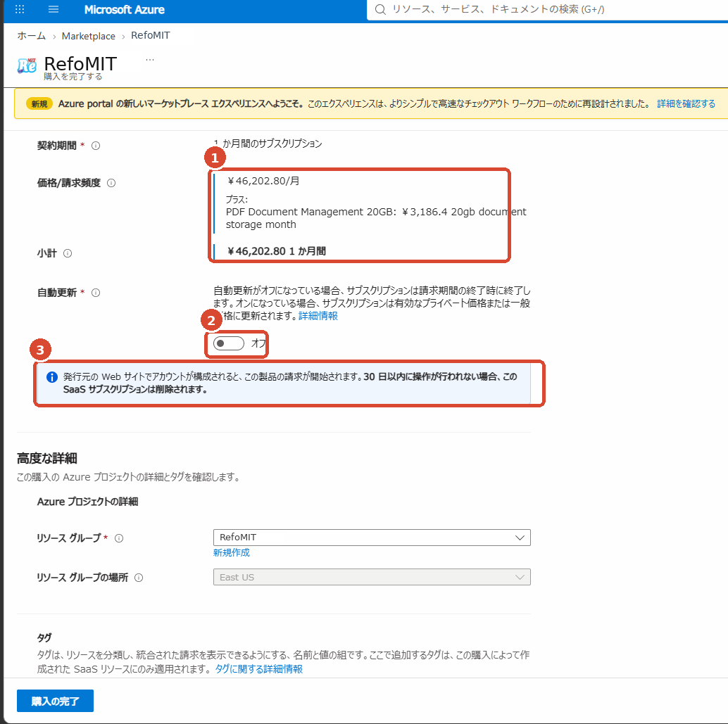Open the RefoMIT resource group dropdown
The image size is (728, 724).
tap(372, 538)
